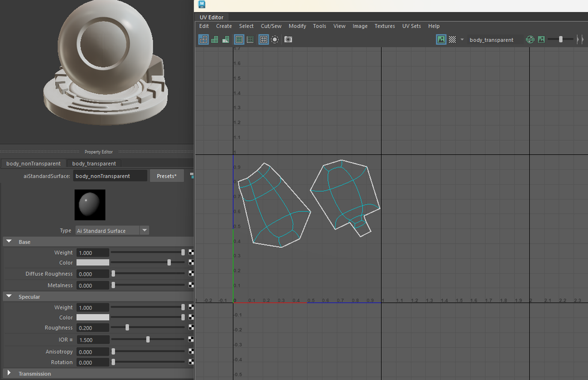Open the texture selector dropdown arrow
This screenshot has width=588, height=380.
(x=462, y=39)
